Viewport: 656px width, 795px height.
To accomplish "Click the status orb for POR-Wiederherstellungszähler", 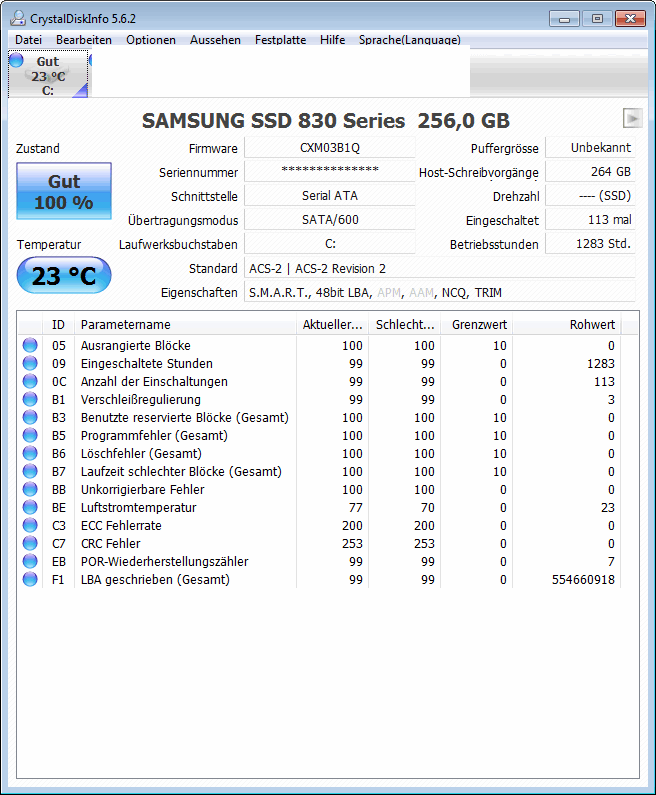I will coord(30,561).
